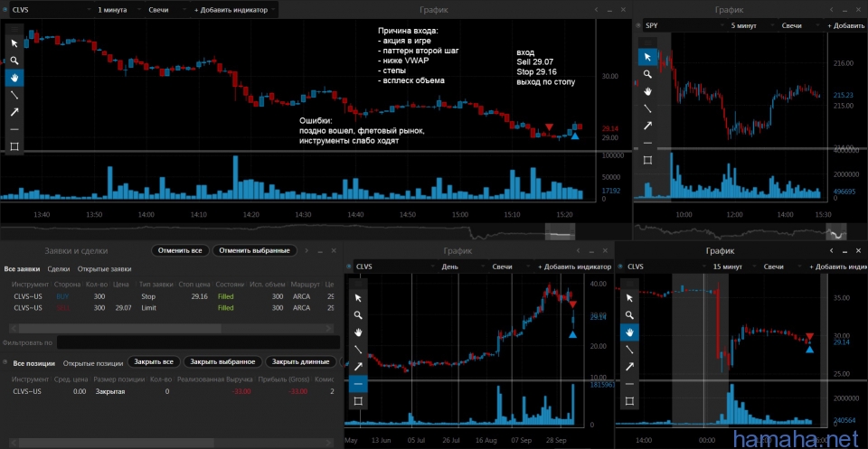The width and height of the screenshot is (868, 449).
Task: Focus the Фильтровать по input field
Action: pos(198,342)
